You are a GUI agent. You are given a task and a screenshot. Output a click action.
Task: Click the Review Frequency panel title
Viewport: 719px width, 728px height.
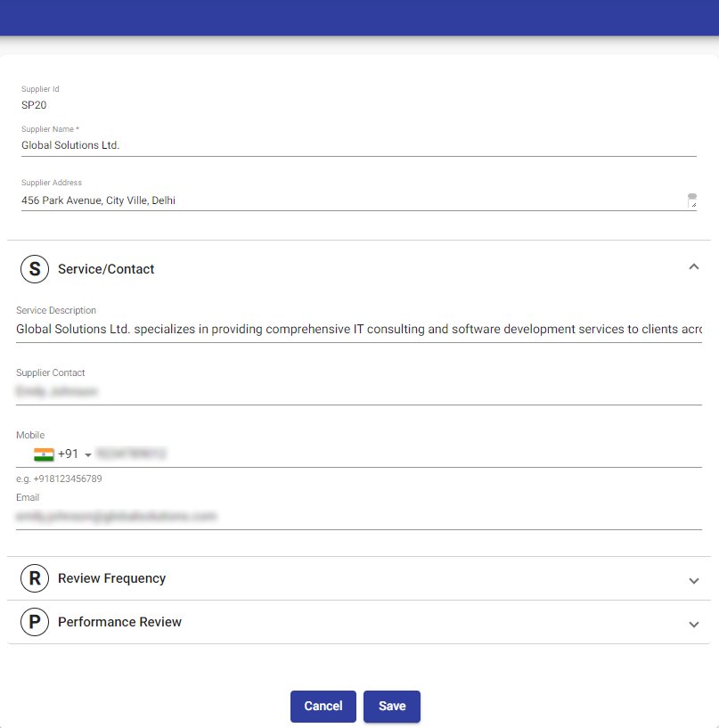coord(111,578)
